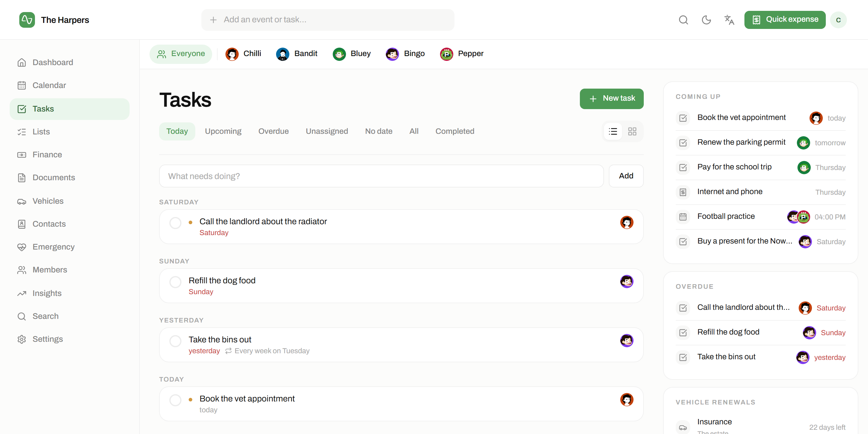Switch to the Overdue tab

(x=273, y=131)
